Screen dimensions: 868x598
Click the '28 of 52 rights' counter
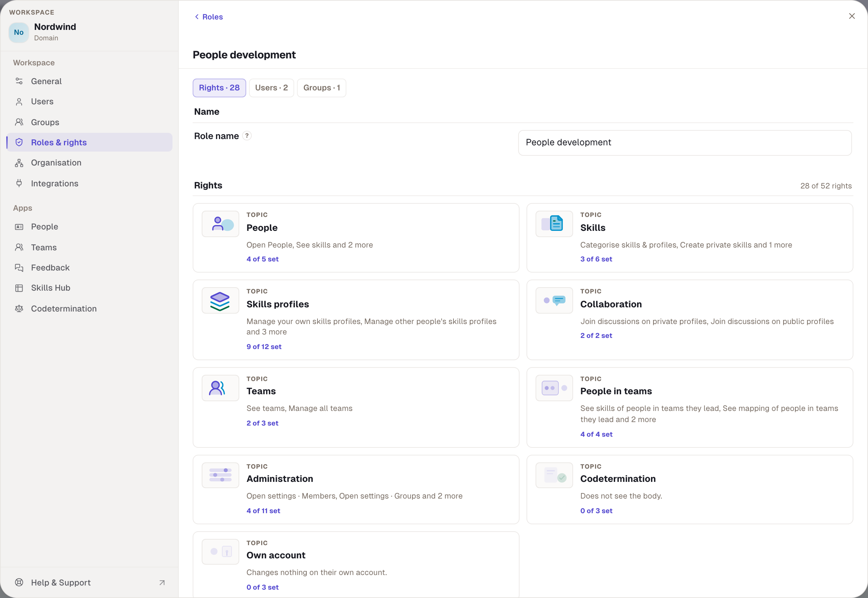(x=826, y=186)
